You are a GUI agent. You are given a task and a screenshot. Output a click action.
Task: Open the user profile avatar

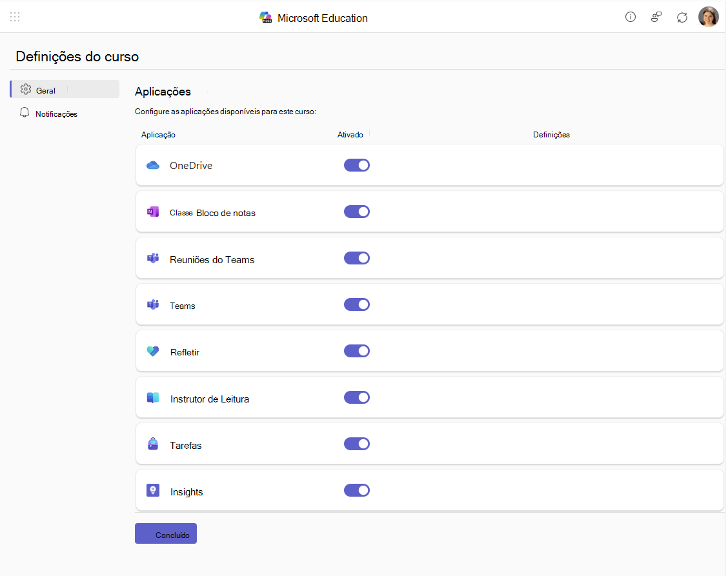point(708,17)
